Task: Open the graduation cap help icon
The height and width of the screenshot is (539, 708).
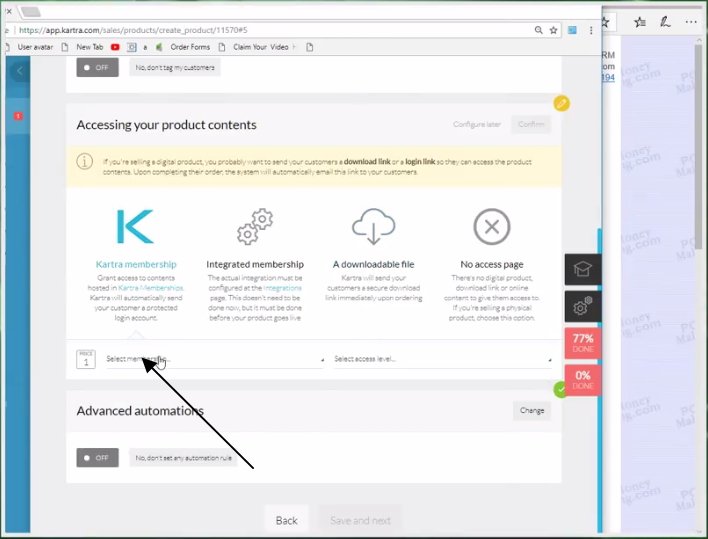Action: [x=582, y=270]
